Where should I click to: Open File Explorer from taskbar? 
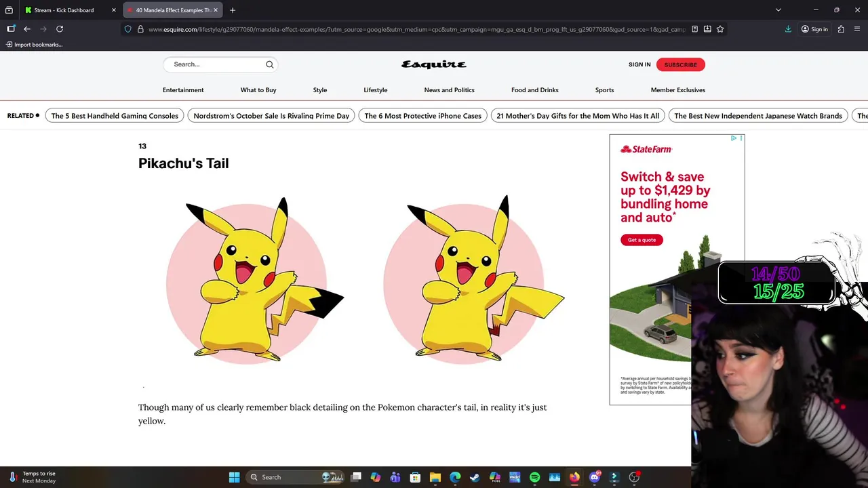435,477
